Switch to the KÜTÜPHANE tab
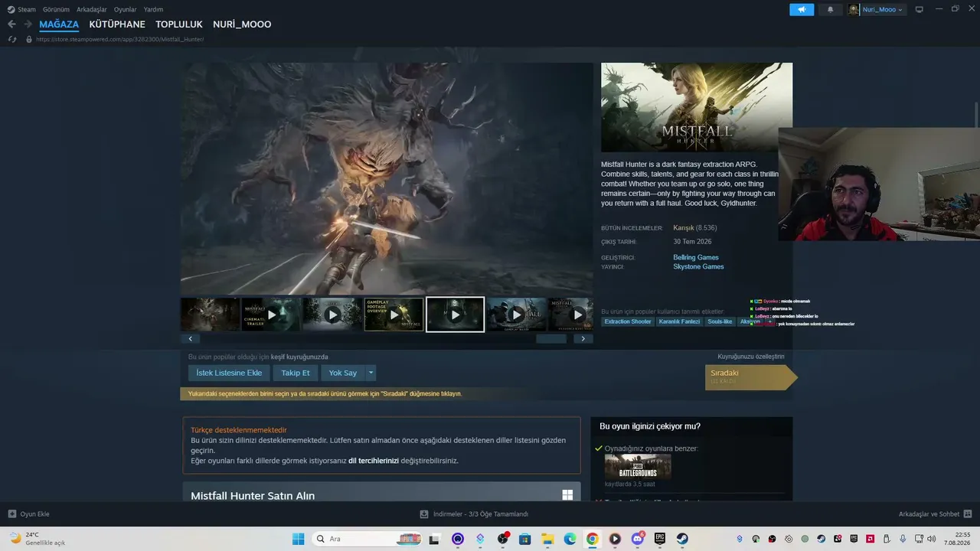The height and width of the screenshot is (551, 980). (117, 24)
